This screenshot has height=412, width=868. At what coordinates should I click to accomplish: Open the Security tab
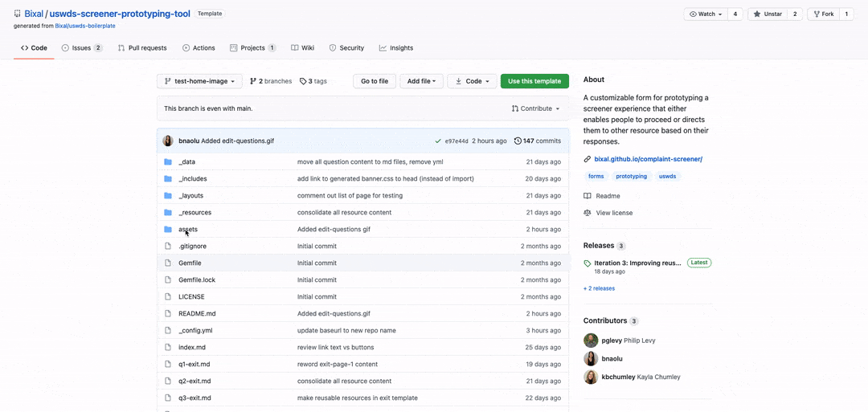[x=346, y=48]
